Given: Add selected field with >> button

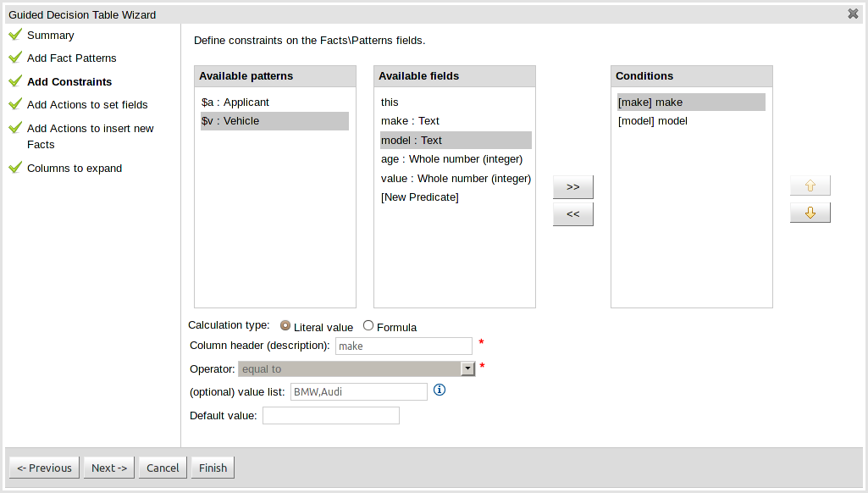Looking at the screenshot, I should (572, 186).
